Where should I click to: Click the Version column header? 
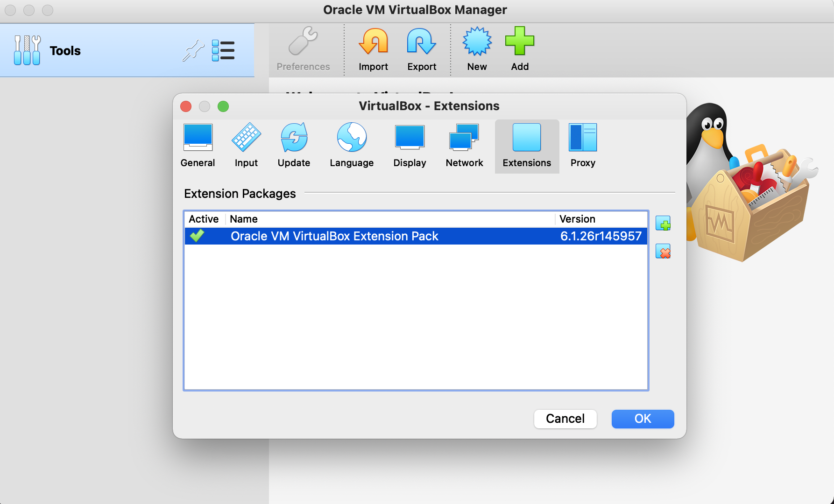point(601,219)
